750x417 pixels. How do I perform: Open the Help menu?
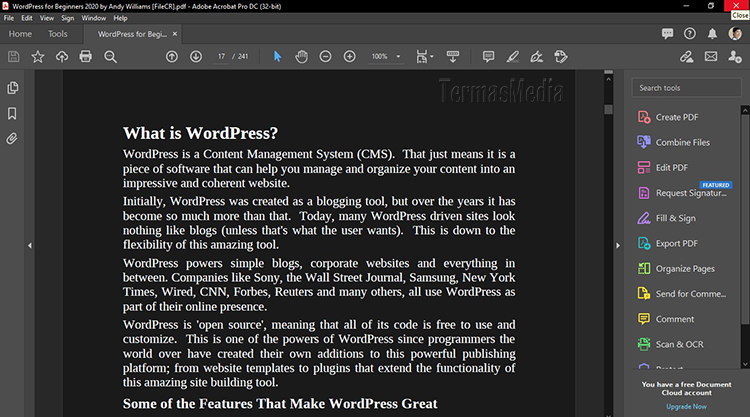click(121, 18)
